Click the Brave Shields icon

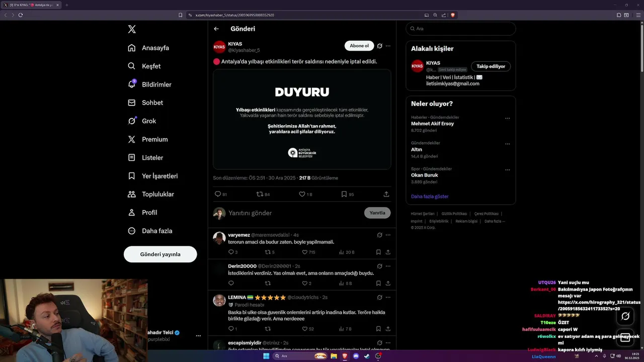point(453,15)
